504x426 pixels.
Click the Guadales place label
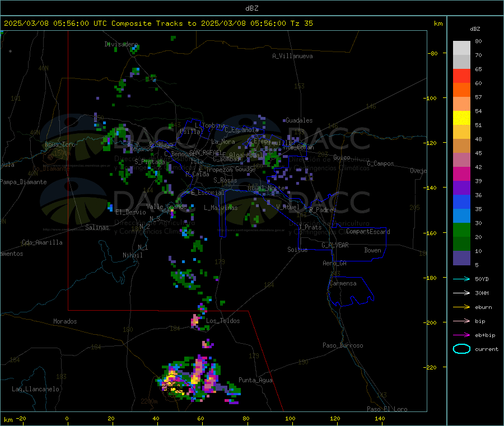click(x=299, y=120)
